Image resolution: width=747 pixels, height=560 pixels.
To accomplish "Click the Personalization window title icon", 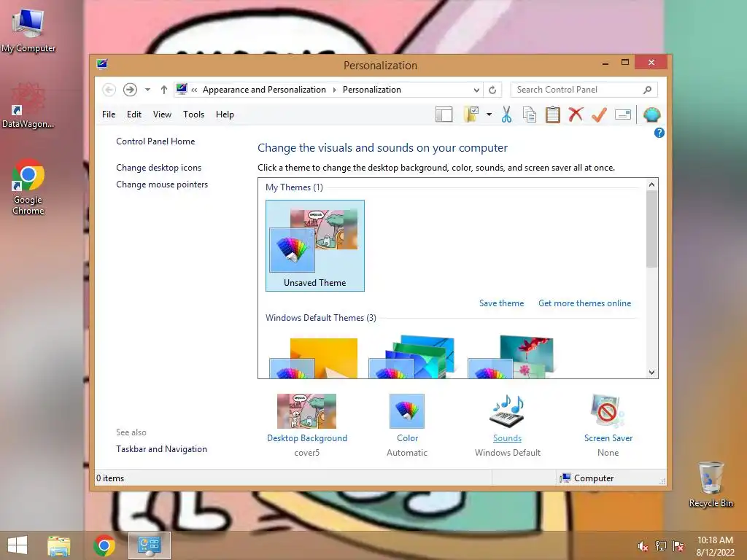I will pyautogui.click(x=102, y=64).
